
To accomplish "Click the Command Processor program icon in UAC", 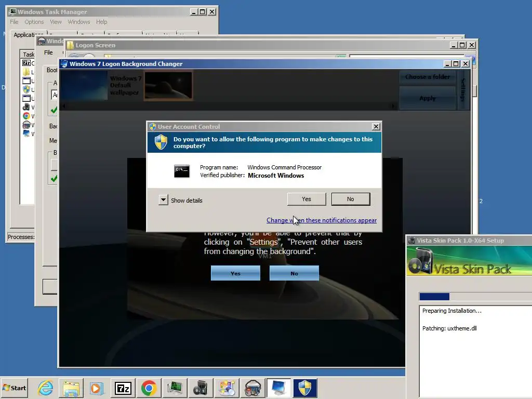I will [182, 171].
